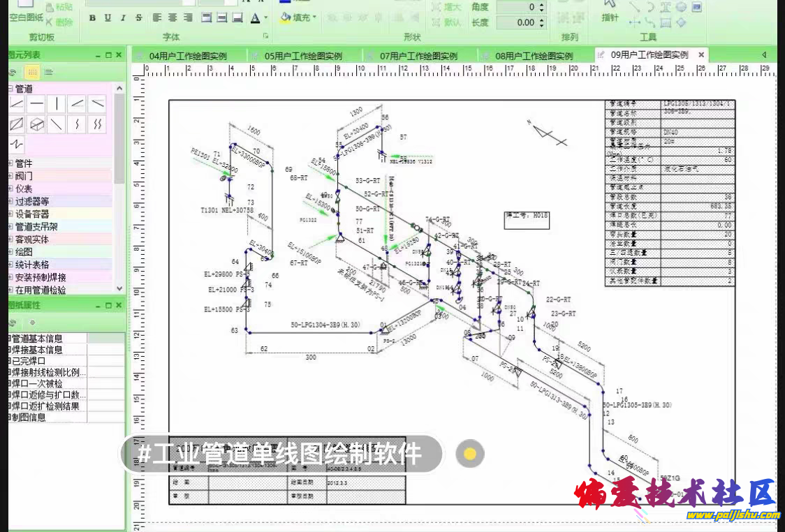The height and width of the screenshot is (532, 785).
Task: Click the strikethrough text icon
Action: coord(138,18)
